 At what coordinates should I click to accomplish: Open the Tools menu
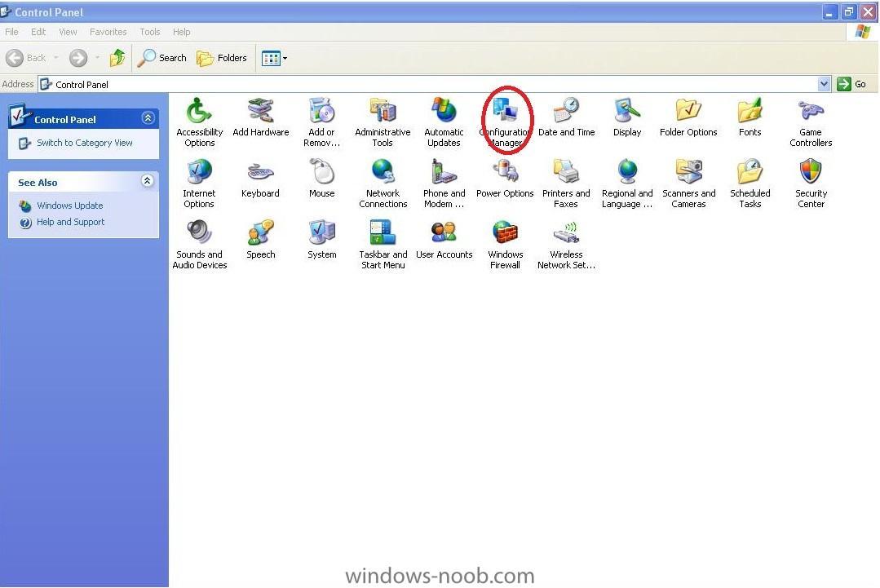tap(150, 32)
